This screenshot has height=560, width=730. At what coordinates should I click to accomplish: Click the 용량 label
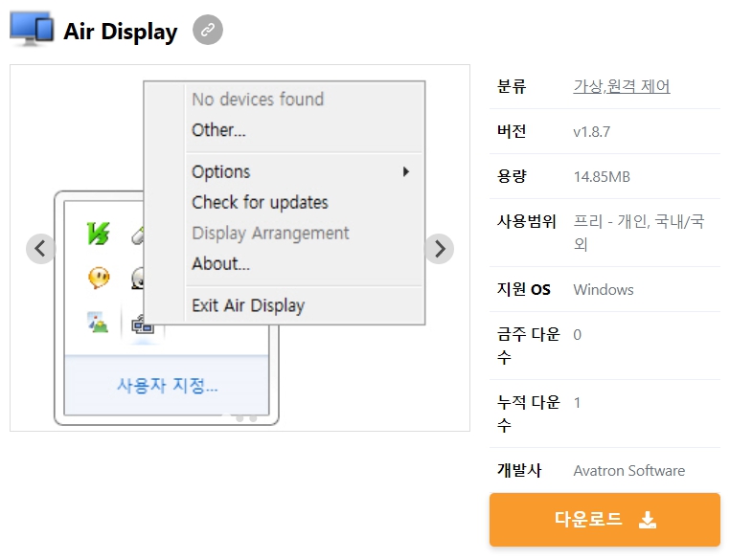pyautogui.click(x=512, y=177)
